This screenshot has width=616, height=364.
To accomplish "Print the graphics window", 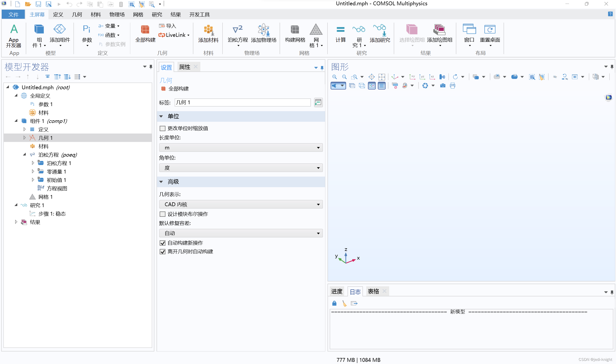I will click(452, 86).
